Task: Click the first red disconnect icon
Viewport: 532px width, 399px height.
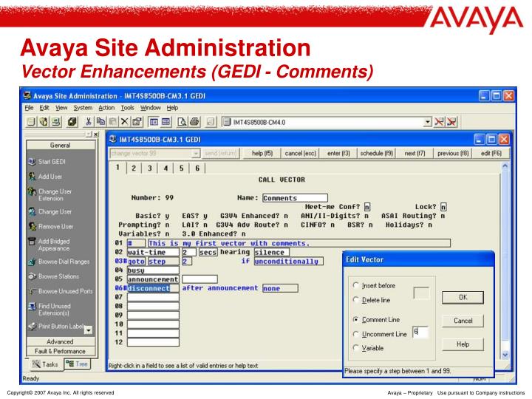Action: [x=439, y=122]
